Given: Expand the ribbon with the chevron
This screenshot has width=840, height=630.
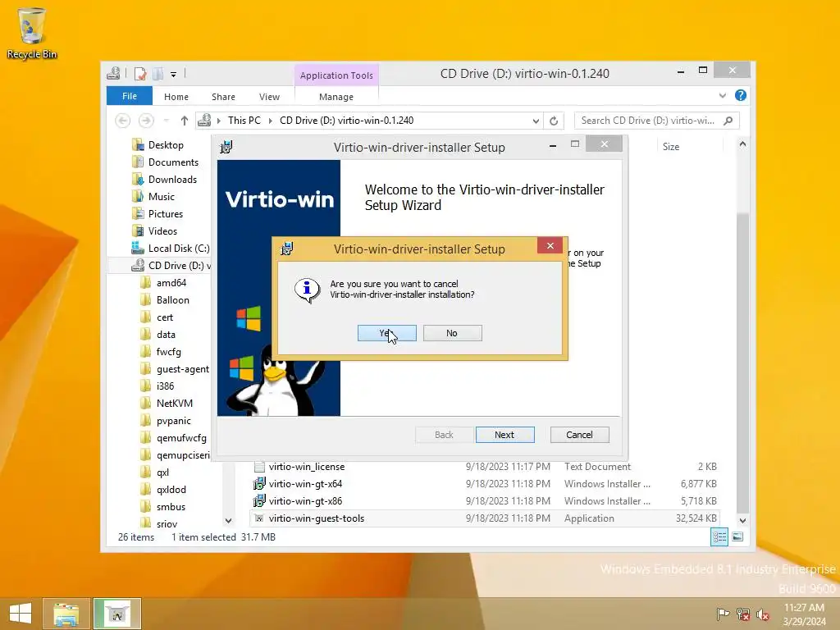Looking at the screenshot, I should tap(722, 96).
